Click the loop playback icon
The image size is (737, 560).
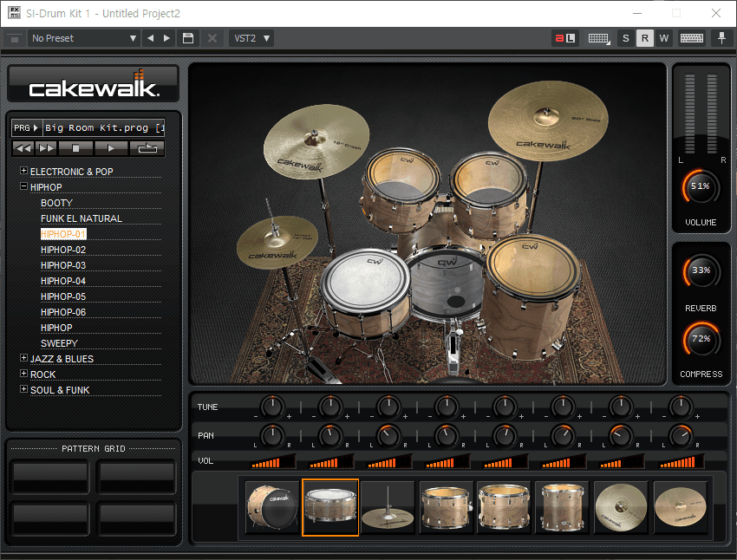[x=146, y=147]
